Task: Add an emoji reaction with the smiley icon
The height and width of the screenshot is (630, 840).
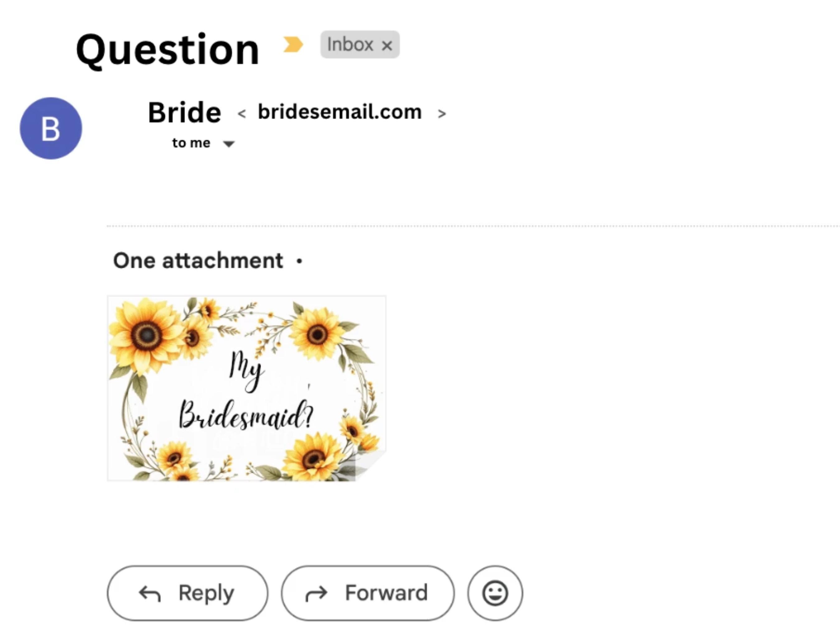Action: pos(495,593)
